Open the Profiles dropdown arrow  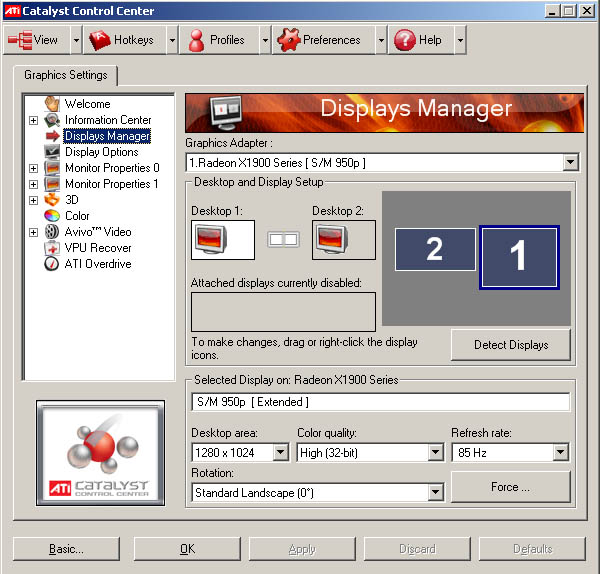[265, 40]
